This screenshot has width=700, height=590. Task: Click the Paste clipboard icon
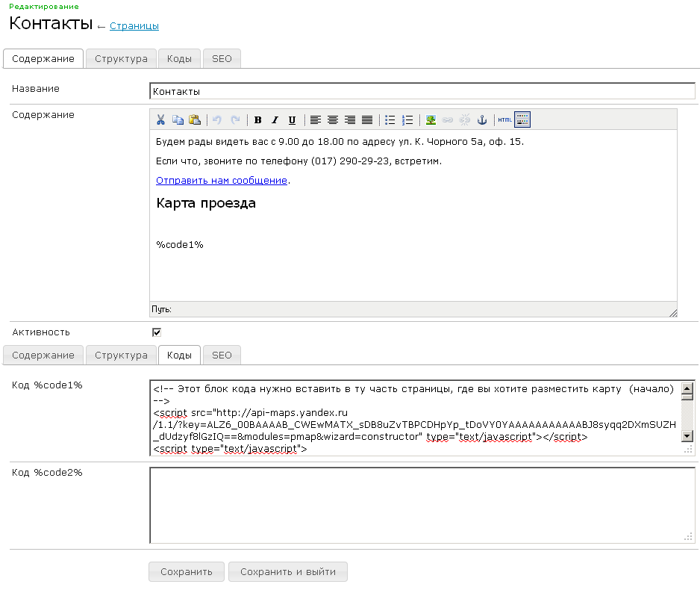(195, 119)
